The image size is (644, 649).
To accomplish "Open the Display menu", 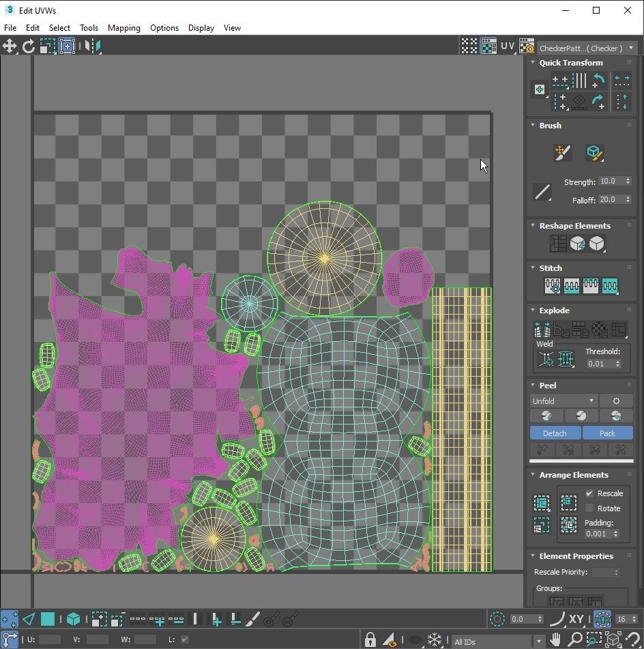I will click(201, 28).
